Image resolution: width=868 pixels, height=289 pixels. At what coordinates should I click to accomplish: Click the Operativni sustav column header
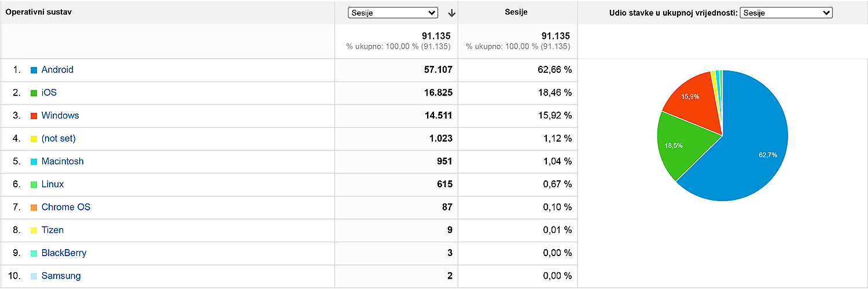(x=39, y=12)
